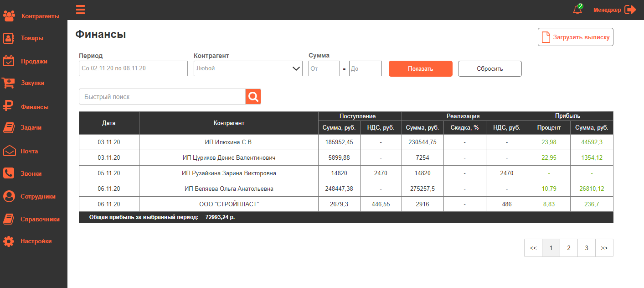Click the Быстрый поиск input
This screenshot has height=288, width=644.
[162, 97]
